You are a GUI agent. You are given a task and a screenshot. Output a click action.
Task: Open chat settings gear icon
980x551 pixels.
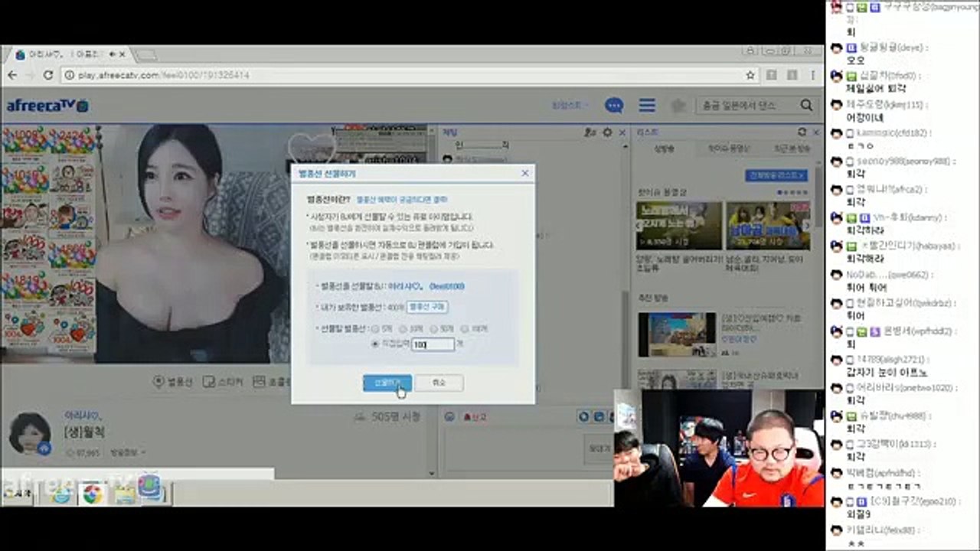(607, 132)
